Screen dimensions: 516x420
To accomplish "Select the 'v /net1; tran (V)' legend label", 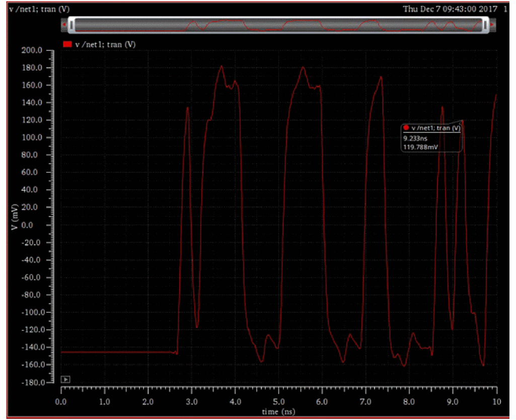I will click(x=105, y=44).
